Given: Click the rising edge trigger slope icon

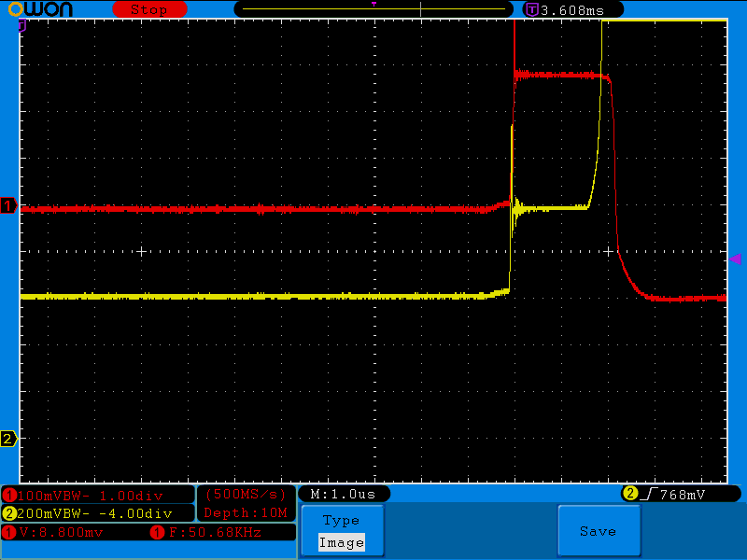Looking at the screenshot, I should tap(648, 495).
